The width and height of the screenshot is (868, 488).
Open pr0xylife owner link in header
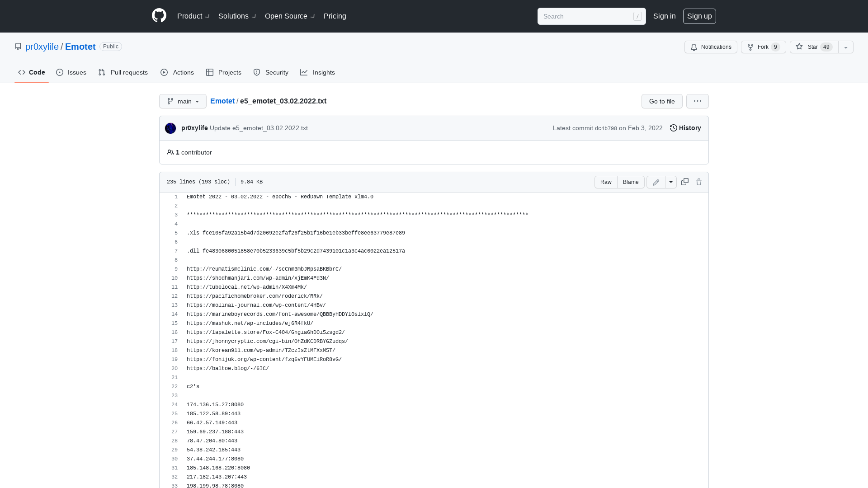coord(42,47)
